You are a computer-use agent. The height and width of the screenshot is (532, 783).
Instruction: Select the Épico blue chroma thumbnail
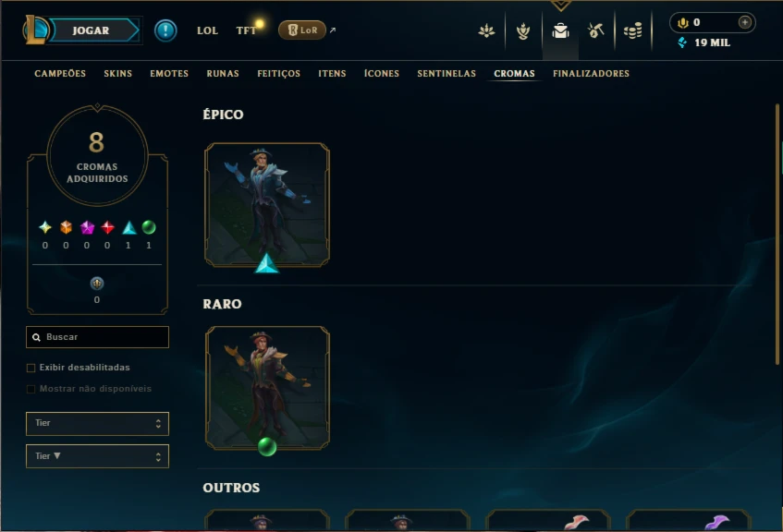coord(267,205)
